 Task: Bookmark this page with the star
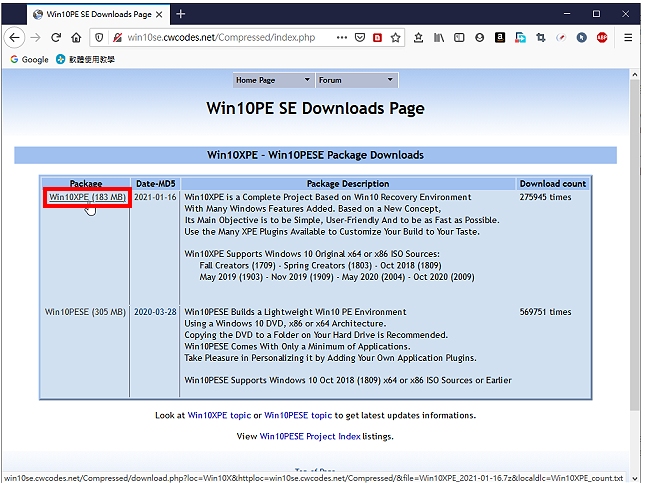point(395,38)
